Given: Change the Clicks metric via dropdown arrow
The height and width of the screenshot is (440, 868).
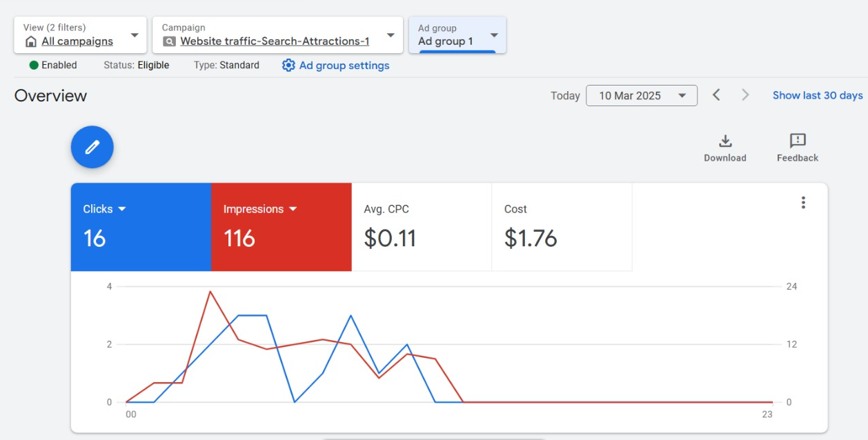Looking at the screenshot, I should 122,209.
